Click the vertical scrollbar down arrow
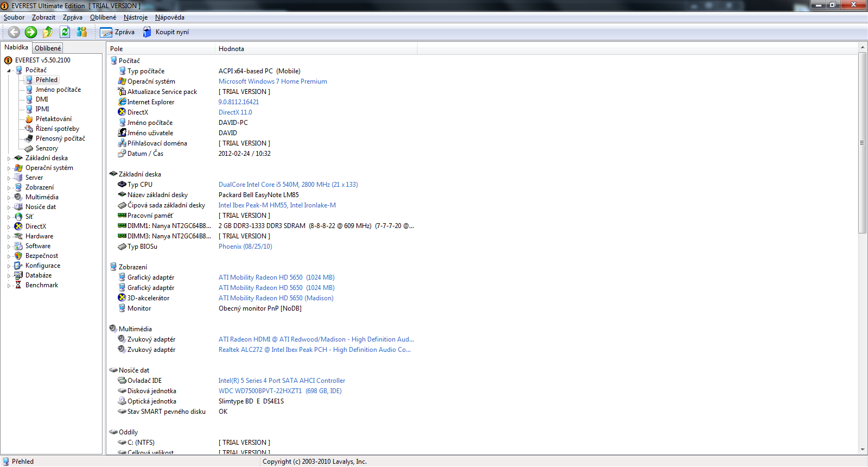The width and height of the screenshot is (868, 467). point(863,450)
